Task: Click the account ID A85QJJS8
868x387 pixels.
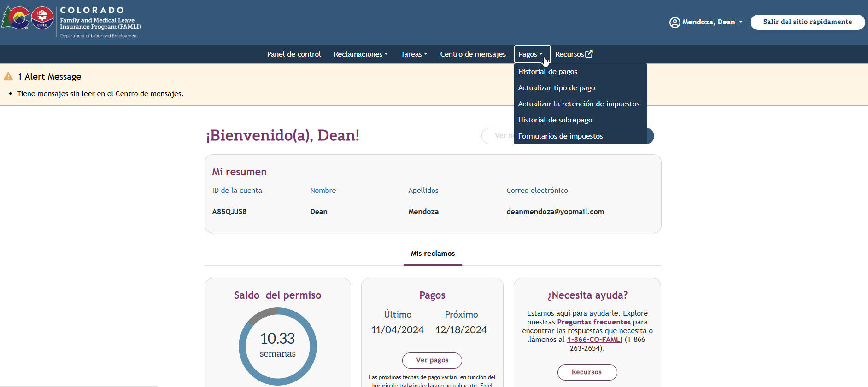Action: (x=229, y=212)
